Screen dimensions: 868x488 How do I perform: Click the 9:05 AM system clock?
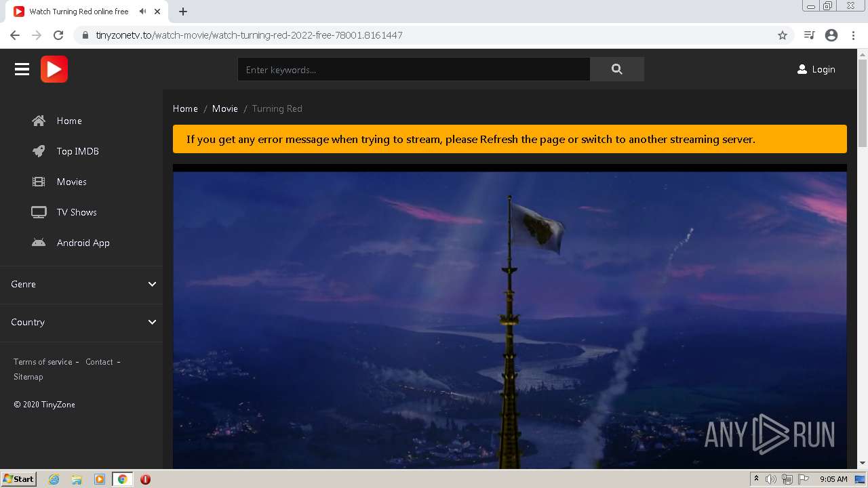point(833,479)
